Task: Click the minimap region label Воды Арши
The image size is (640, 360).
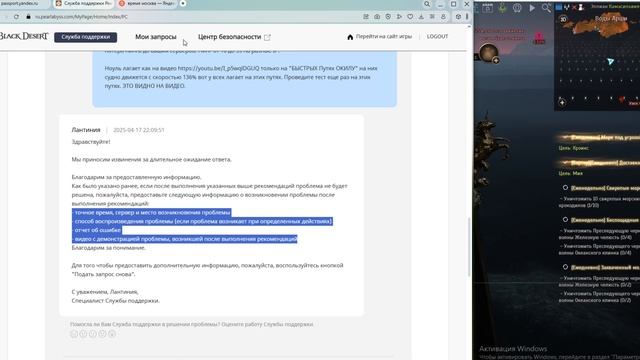Action: click(611, 18)
